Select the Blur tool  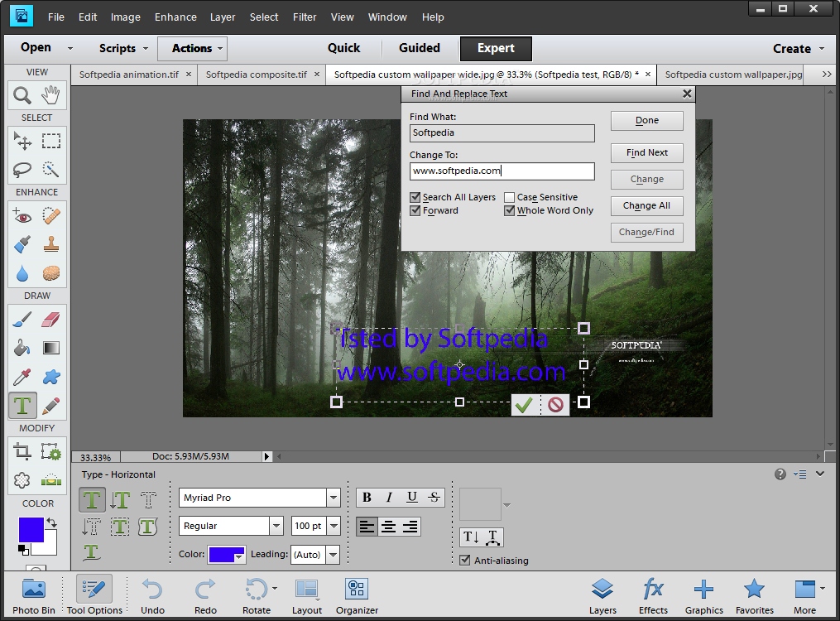22,273
